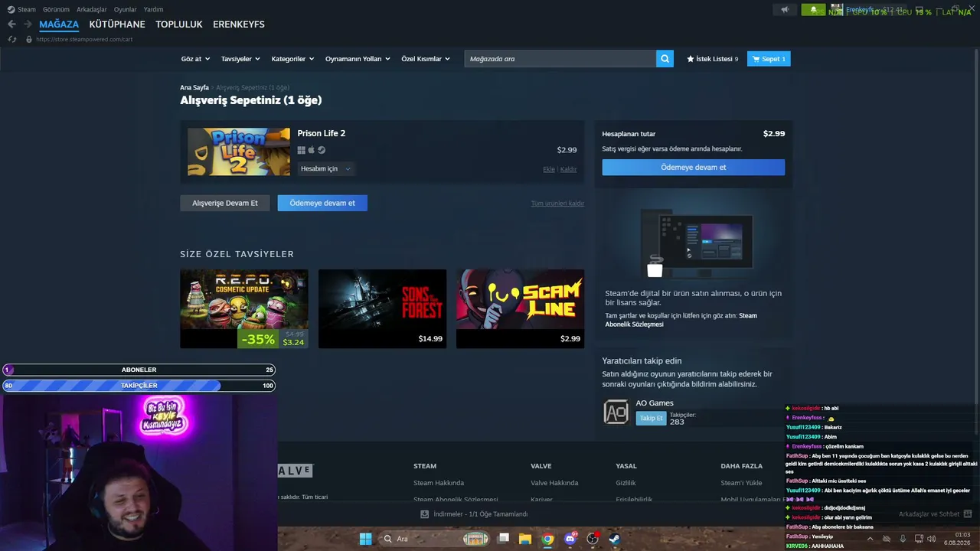Click the speaker volume icon in system tray
Screen dimensions: 980x551
[932, 539]
